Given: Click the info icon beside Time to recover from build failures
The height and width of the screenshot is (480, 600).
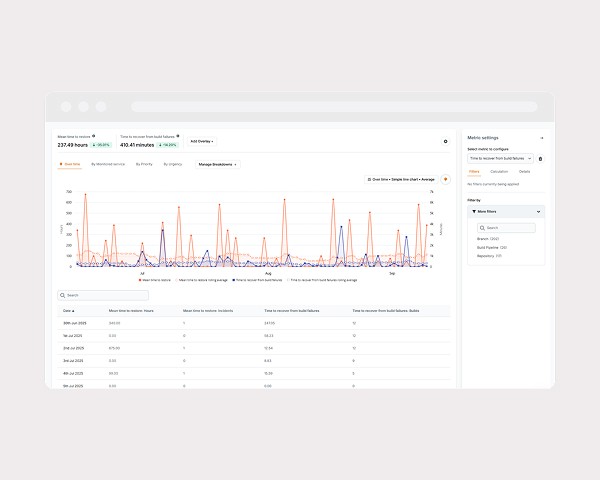Looking at the screenshot, I should coord(178,136).
